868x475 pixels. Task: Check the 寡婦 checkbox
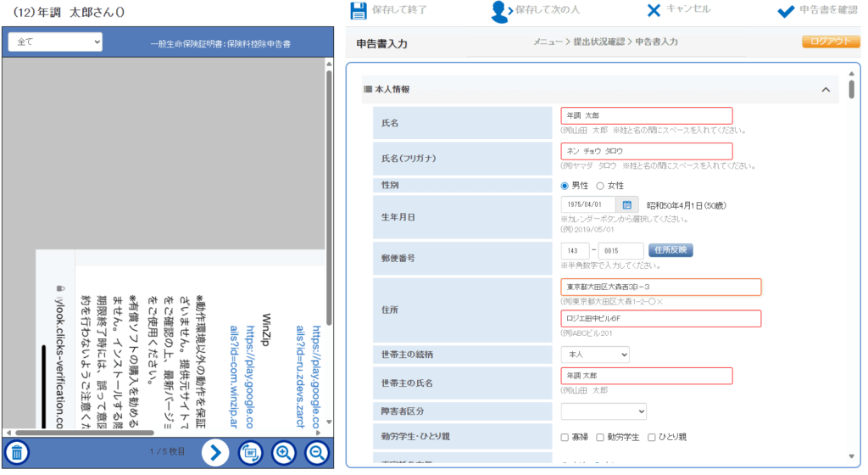click(565, 437)
